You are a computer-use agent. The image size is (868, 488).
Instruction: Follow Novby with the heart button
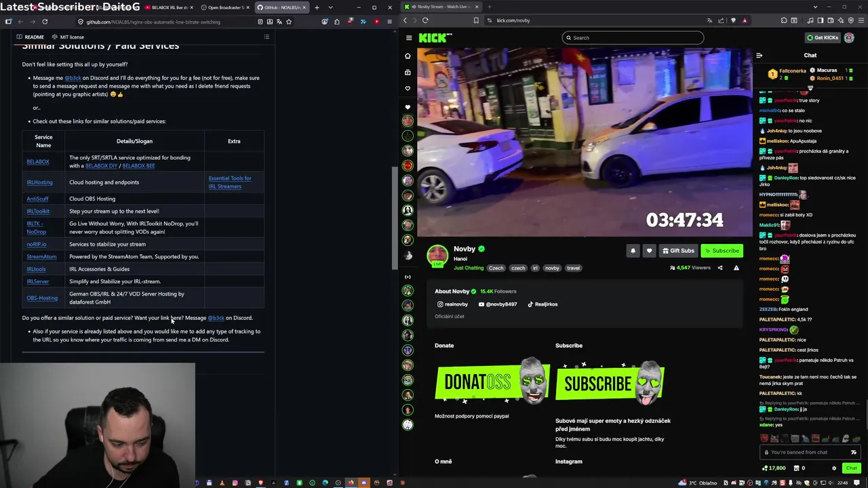pos(649,251)
